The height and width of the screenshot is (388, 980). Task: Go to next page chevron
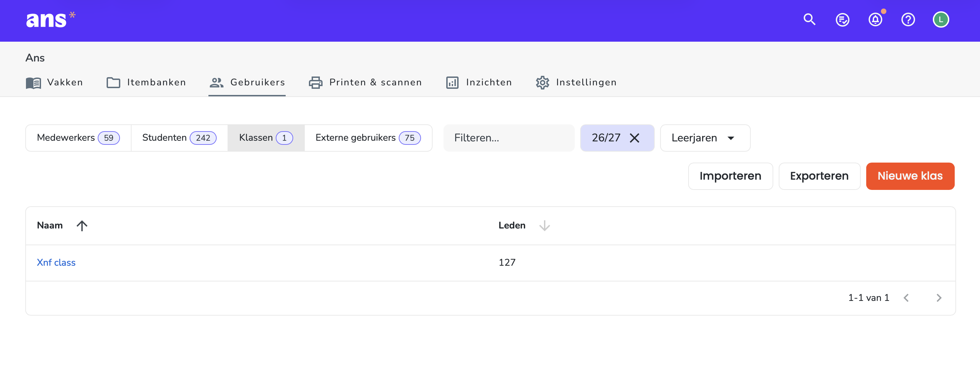[x=939, y=298]
